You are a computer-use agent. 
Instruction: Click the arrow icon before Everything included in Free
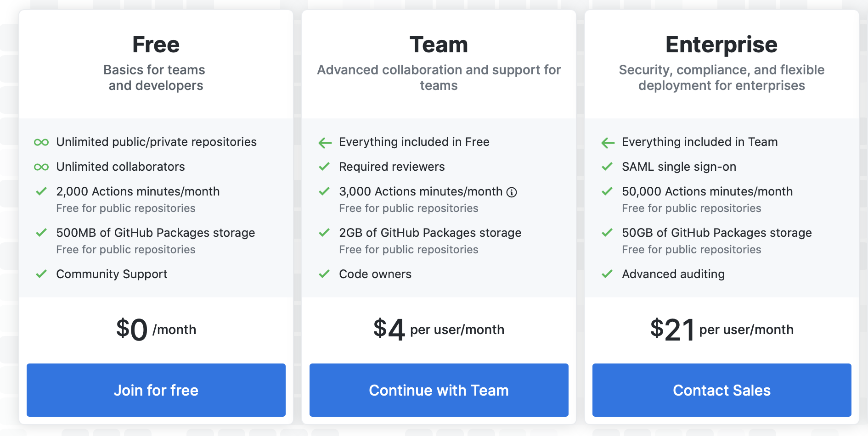pos(325,143)
